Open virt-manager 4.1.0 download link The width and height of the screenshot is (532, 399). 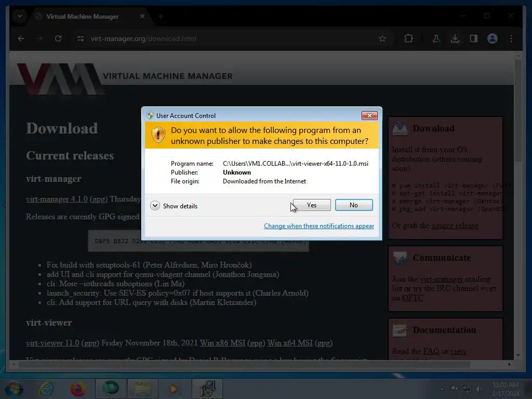pyautogui.click(x=57, y=199)
